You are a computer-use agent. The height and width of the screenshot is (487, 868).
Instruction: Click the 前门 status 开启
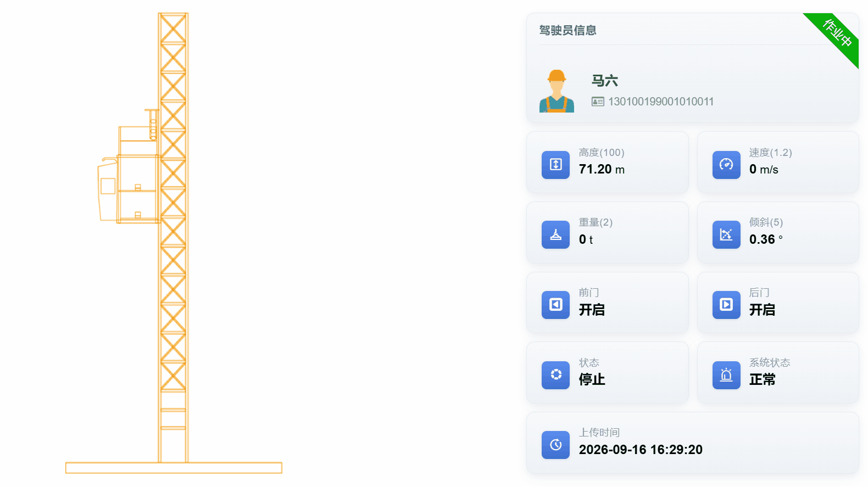point(592,310)
